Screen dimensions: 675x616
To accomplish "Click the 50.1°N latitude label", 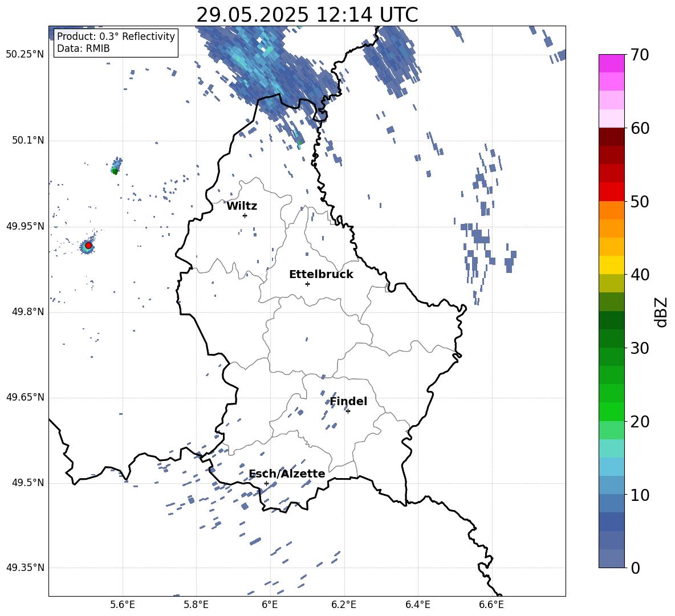I will (29, 140).
